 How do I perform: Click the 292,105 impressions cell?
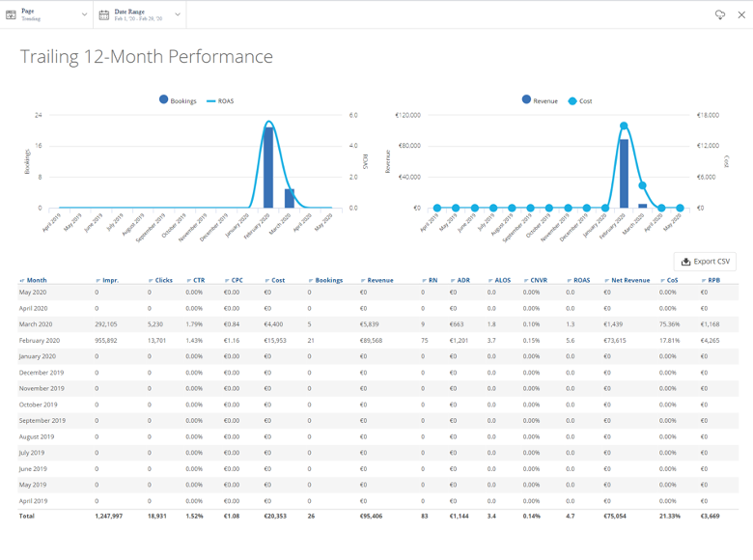[106, 324]
